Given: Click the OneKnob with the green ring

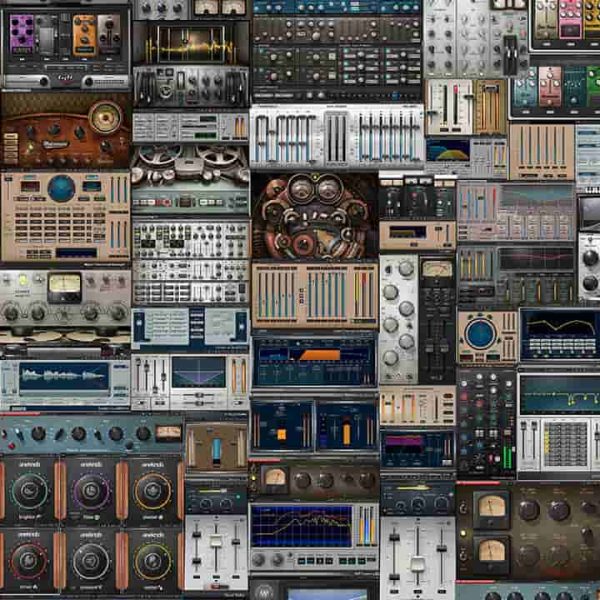Looking at the screenshot, I should click(29, 490).
